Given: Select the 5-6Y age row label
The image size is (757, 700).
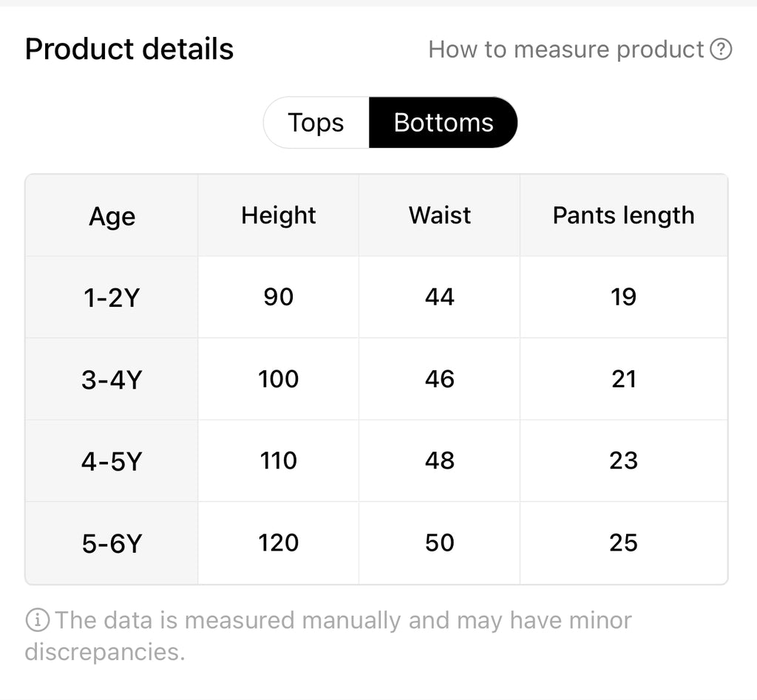Looking at the screenshot, I should pos(112,544).
